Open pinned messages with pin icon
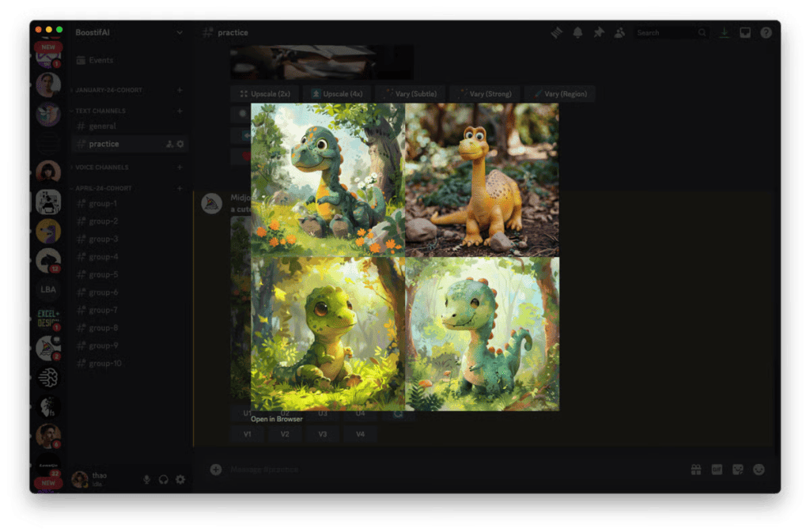Viewport: 810px width, 532px height. click(599, 32)
